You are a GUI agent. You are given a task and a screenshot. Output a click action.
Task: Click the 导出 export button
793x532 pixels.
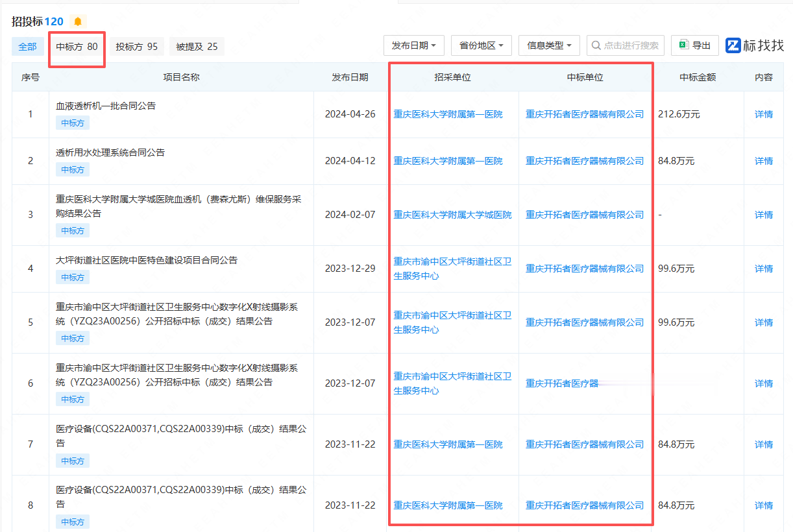pos(695,45)
